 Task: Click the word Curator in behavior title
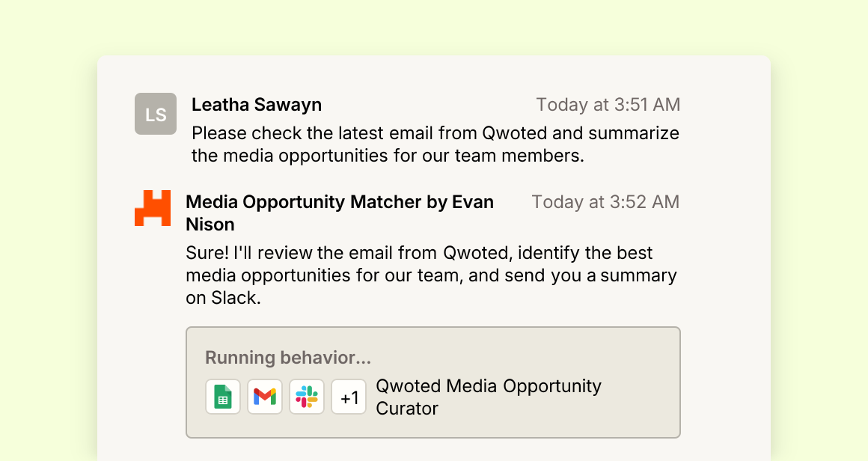tap(407, 409)
